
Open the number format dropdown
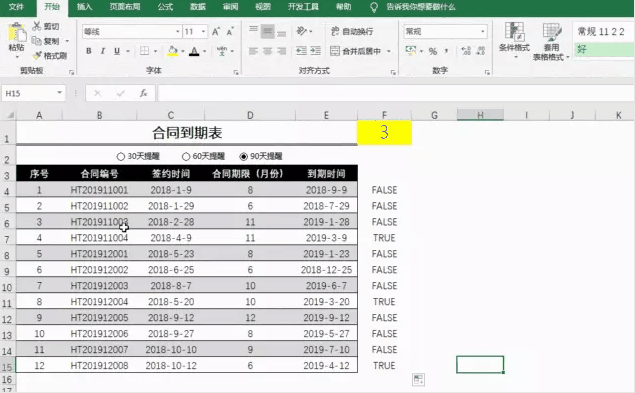click(483, 32)
